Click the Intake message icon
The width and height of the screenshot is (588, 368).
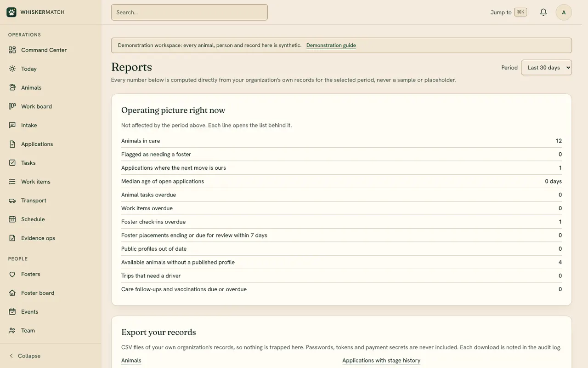point(12,125)
